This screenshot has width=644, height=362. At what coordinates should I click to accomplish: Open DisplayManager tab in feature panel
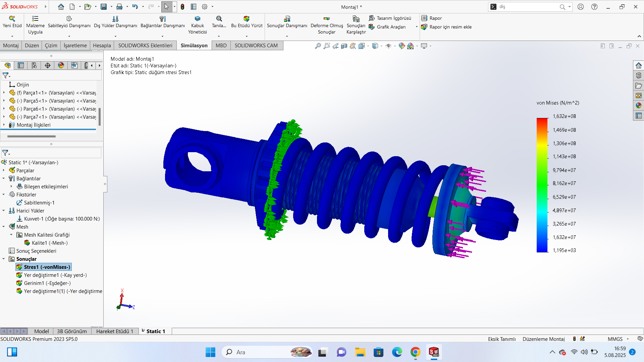[x=61, y=65]
